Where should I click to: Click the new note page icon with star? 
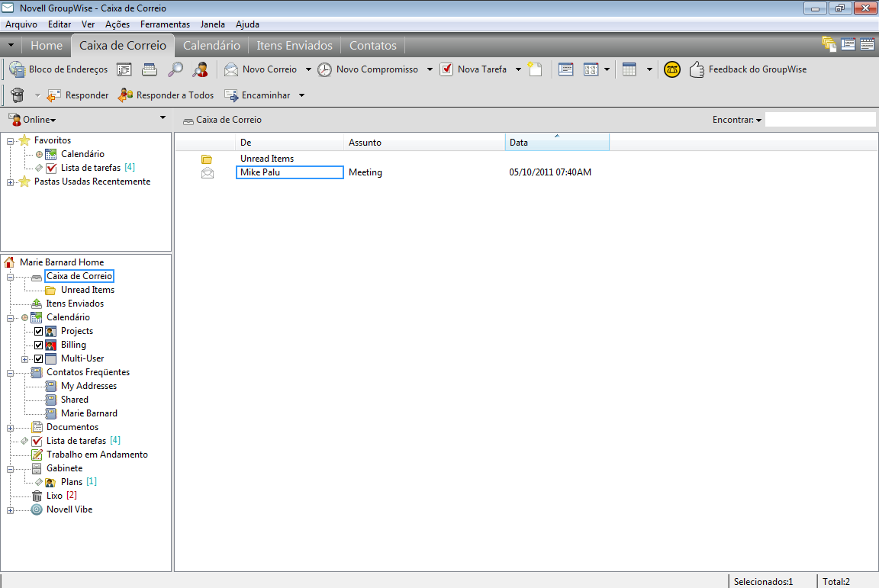coord(535,69)
